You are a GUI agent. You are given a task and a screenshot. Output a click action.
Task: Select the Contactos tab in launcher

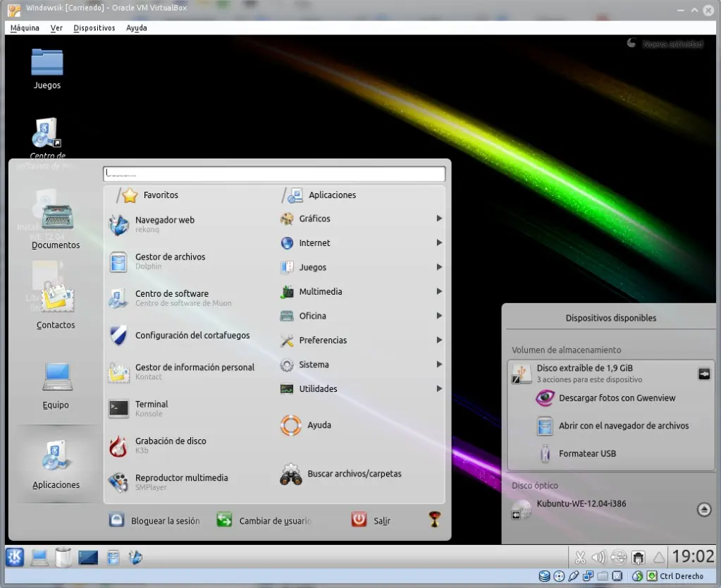click(56, 305)
